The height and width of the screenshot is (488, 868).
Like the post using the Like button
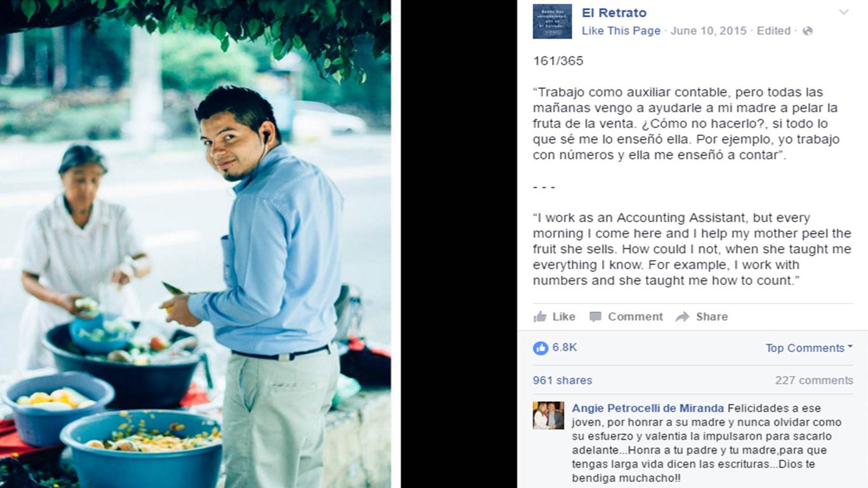coord(555,317)
